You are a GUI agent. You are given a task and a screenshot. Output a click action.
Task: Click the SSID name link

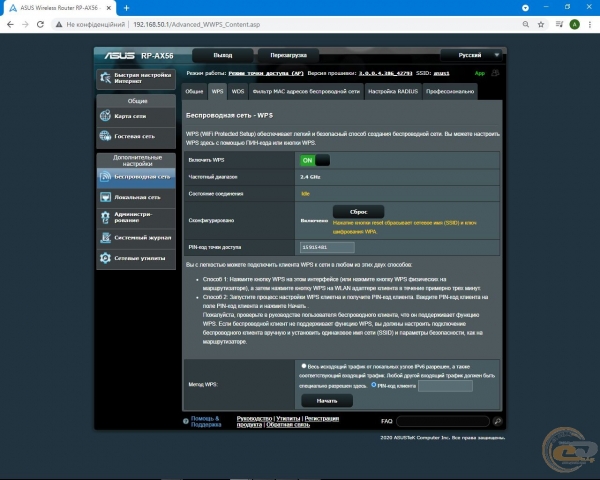coord(441,73)
